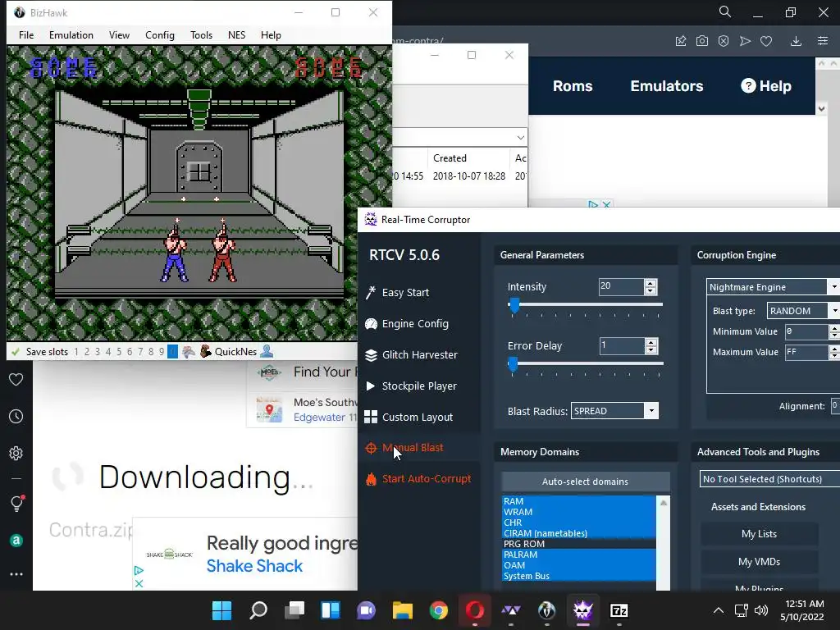Trigger a Manual Blast
This screenshot has height=630, width=840.
[x=404, y=448]
